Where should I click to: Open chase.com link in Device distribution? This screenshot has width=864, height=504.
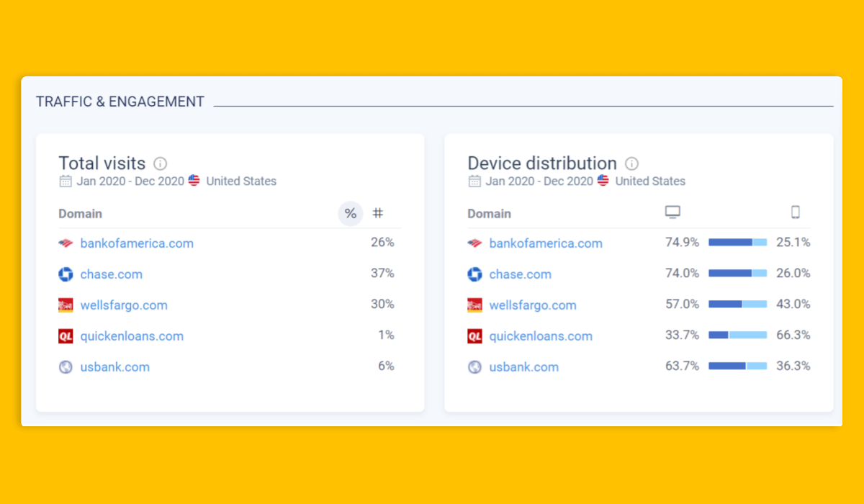point(521,274)
